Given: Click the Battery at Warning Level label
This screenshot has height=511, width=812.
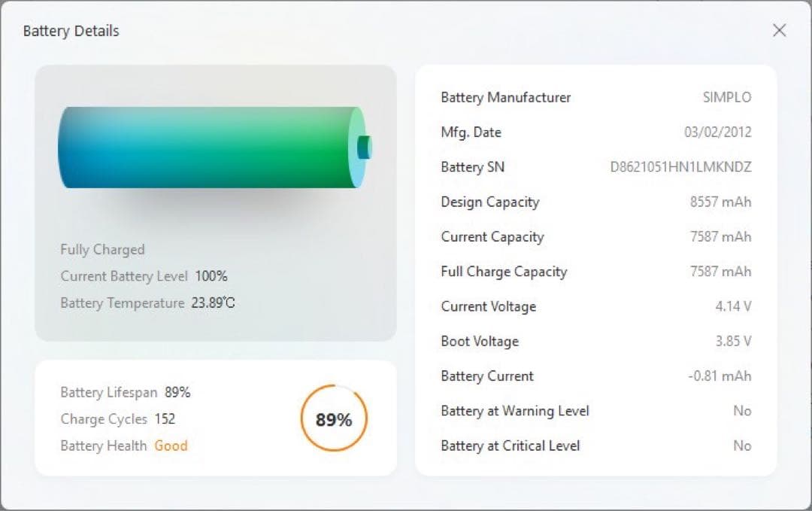Looking at the screenshot, I should tap(514, 411).
